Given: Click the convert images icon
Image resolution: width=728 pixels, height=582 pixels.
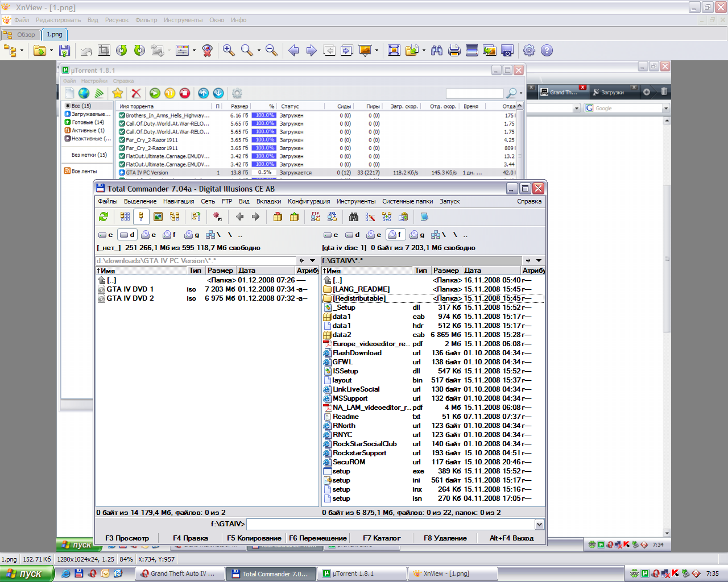Looking at the screenshot, I should pos(490,51).
